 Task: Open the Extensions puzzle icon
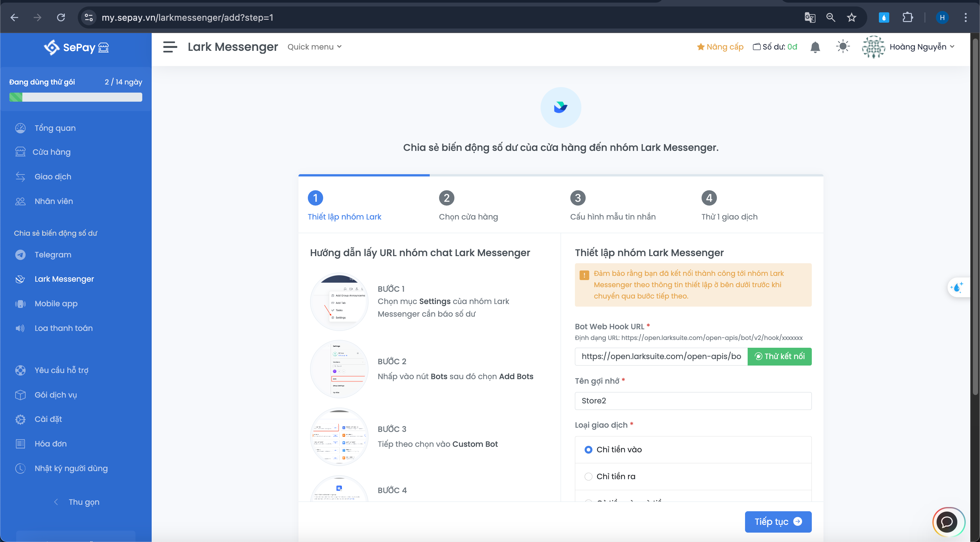point(907,17)
